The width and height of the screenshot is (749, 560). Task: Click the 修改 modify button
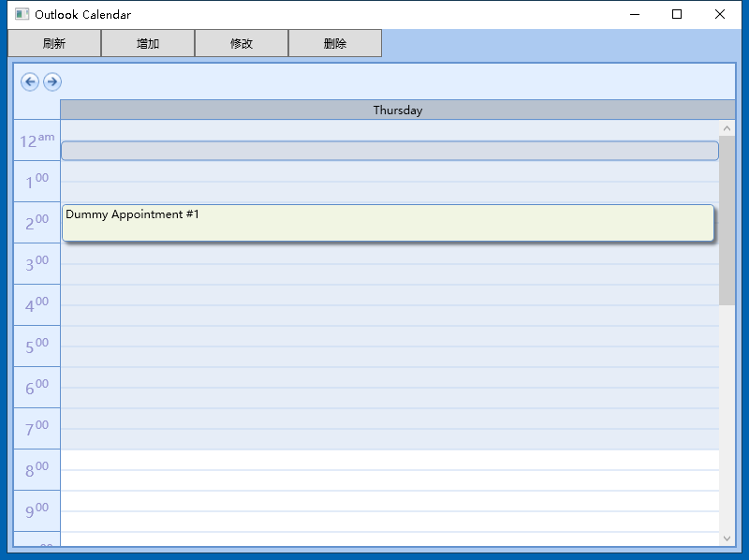[x=242, y=43]
